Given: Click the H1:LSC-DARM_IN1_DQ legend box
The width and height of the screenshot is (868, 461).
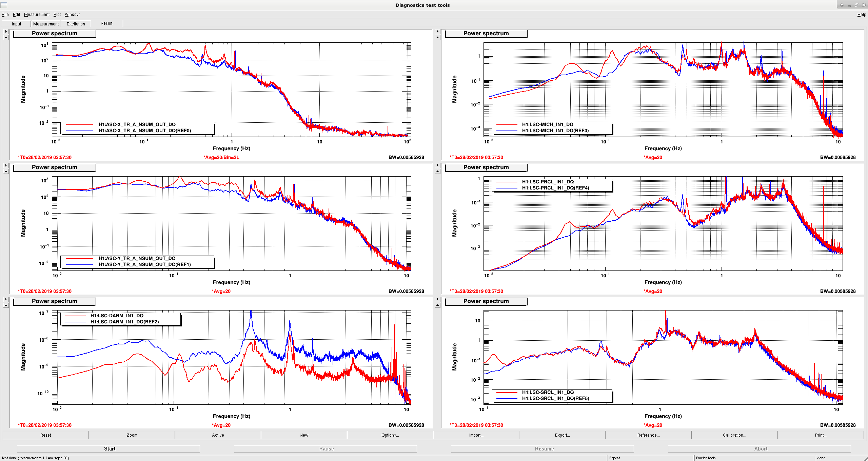Looking at the screenshot, I should coord(121,319).
